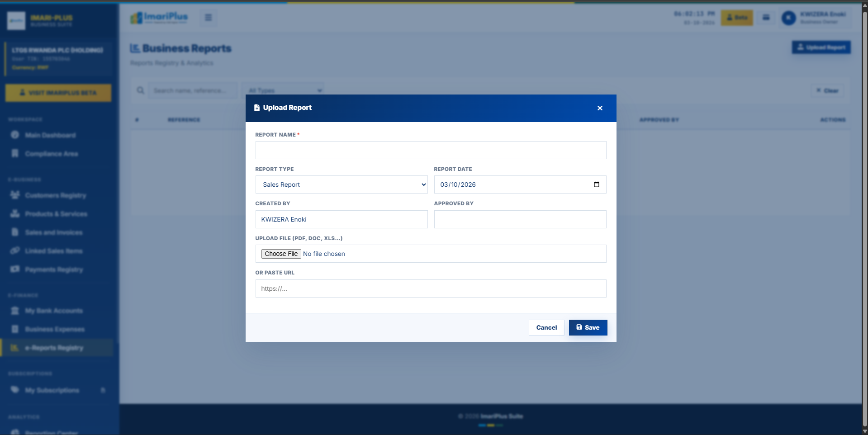The height and width of the screenshot is (435, 868).
Task: Click the LTGS RWANDA PLC company card
Action: click(59, 59)
